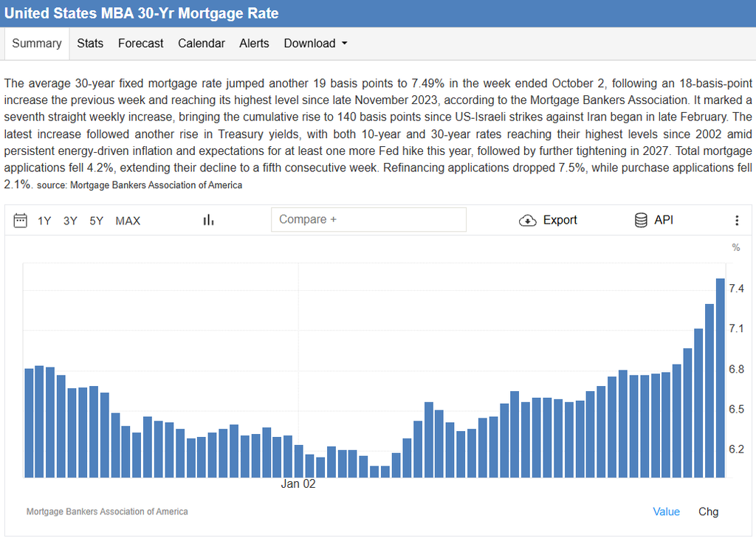
Task: Open the Calendar tab
Action: click(x=202, y=44)
